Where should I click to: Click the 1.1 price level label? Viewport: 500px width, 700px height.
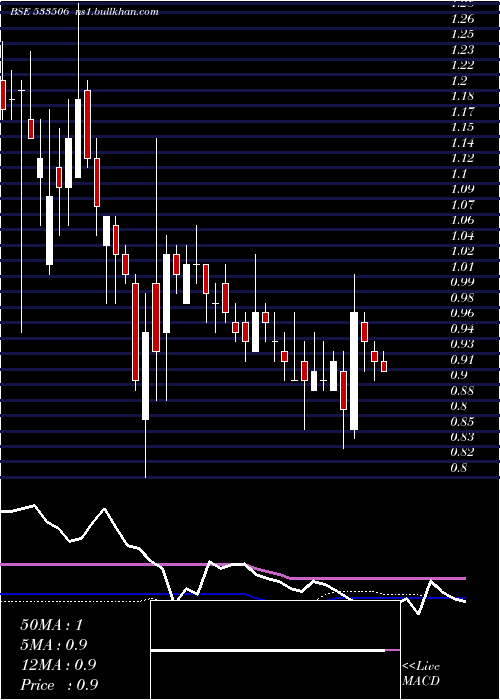pyautogui.click(x=459, y=174)
